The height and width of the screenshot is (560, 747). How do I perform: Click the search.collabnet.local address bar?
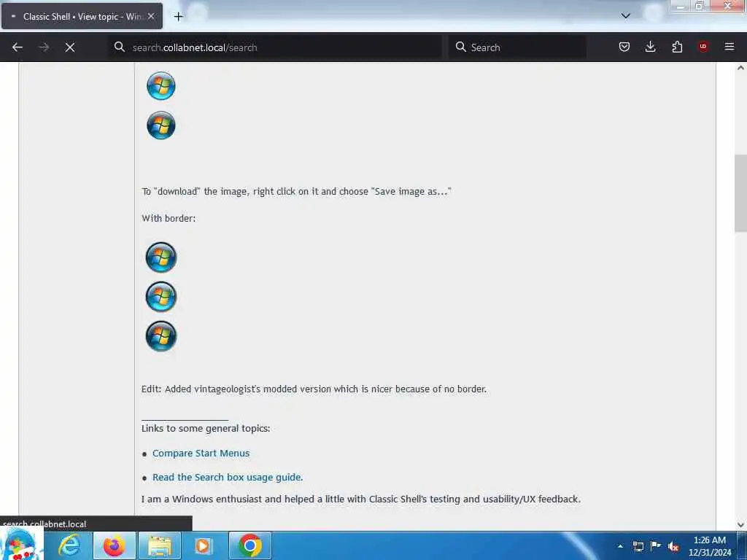275,47
